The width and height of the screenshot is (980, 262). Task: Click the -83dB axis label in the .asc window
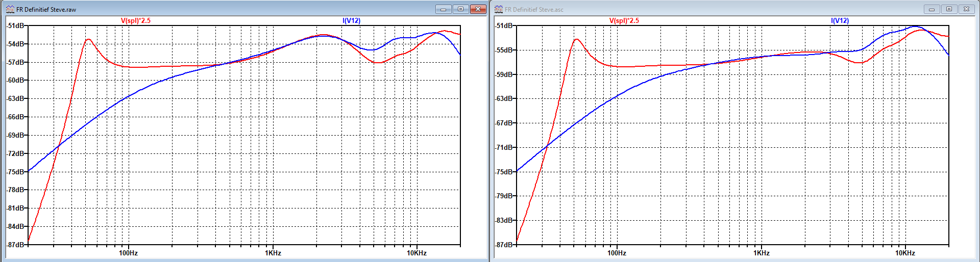click(x=504, y=220)
